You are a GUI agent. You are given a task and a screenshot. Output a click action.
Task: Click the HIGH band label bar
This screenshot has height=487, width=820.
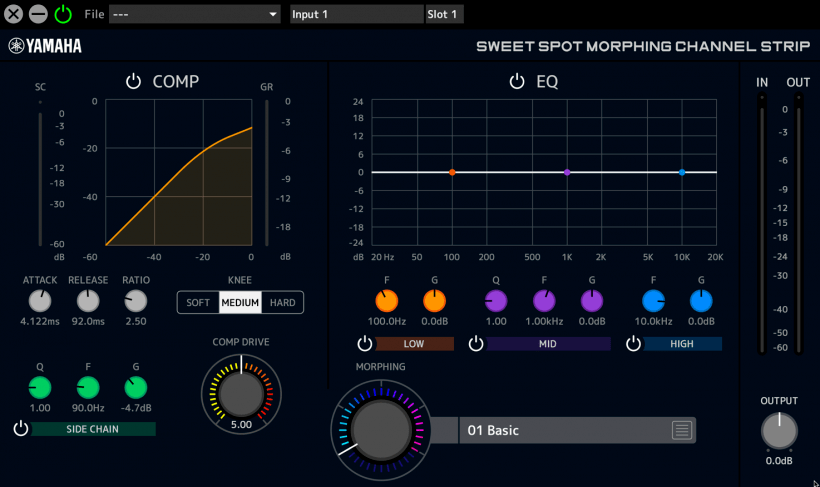pyautogui.click(x=682, y=344)
